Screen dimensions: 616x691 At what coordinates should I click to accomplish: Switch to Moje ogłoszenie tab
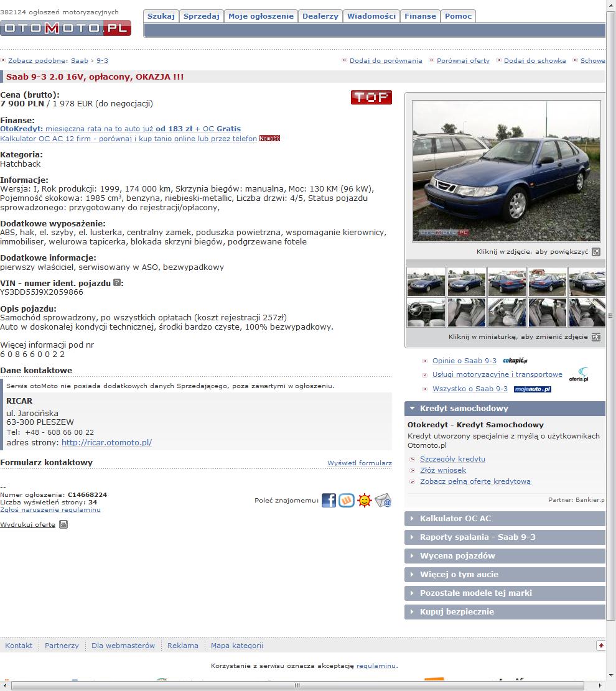point(261,16)
